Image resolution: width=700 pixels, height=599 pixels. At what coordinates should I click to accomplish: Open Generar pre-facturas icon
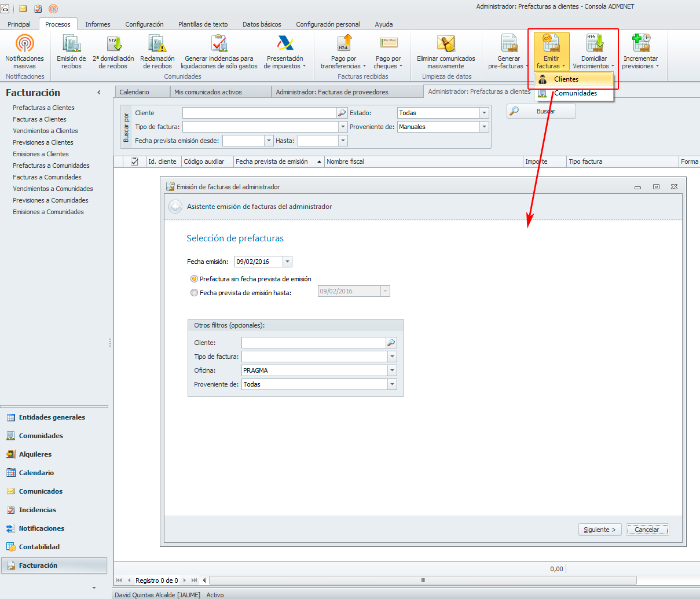point(508,51)
